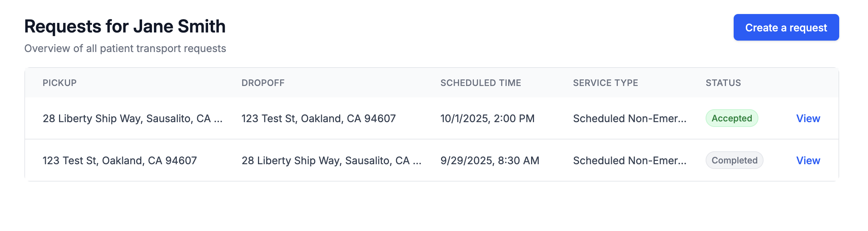The width and height of the screenshot is (868, 231).
Task: Click the DROPOFF column header
Action: point(263,83)
